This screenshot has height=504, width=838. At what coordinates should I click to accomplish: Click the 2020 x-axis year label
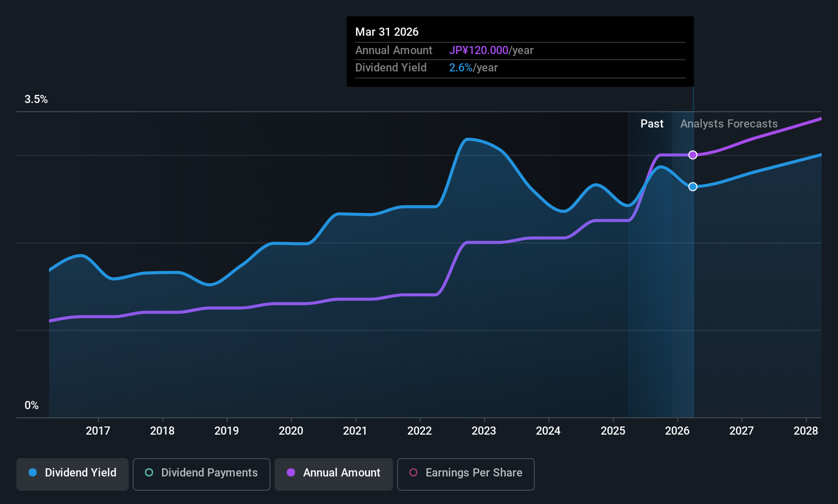[291, 431]
